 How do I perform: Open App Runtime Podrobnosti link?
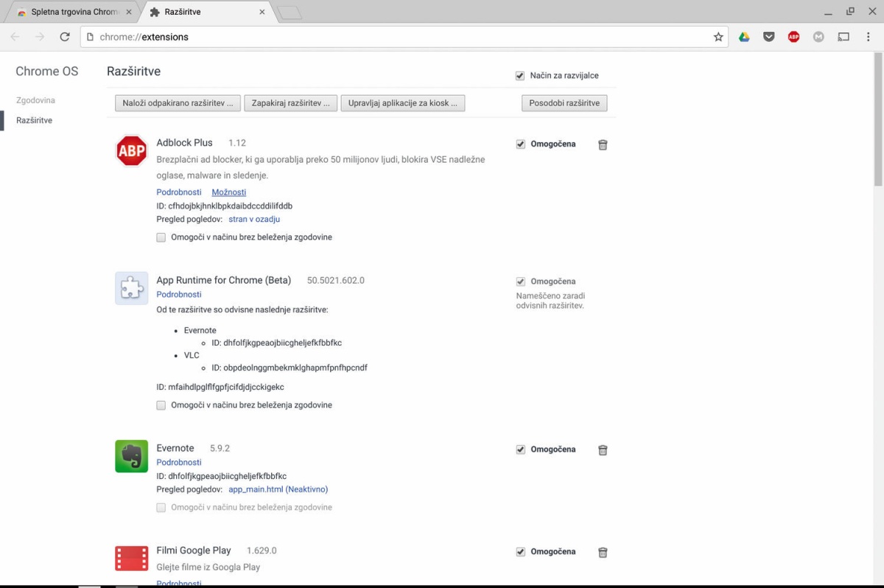tap(179, 295)
